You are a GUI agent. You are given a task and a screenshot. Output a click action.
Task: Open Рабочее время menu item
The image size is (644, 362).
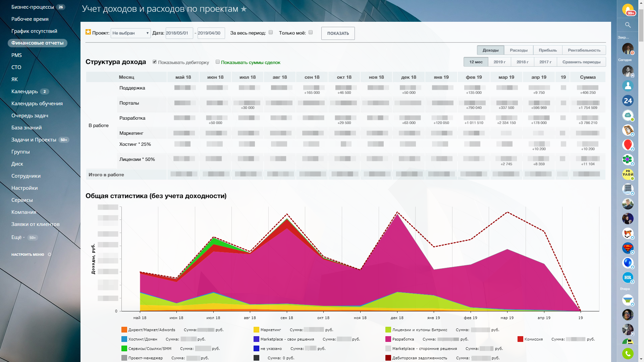coord(30,19)
